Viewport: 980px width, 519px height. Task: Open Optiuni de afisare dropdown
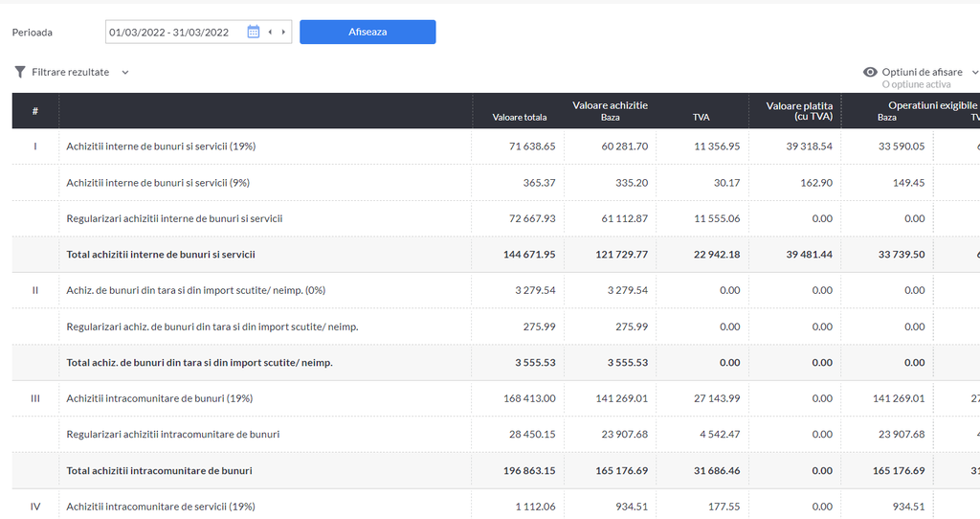coord(922,72)
